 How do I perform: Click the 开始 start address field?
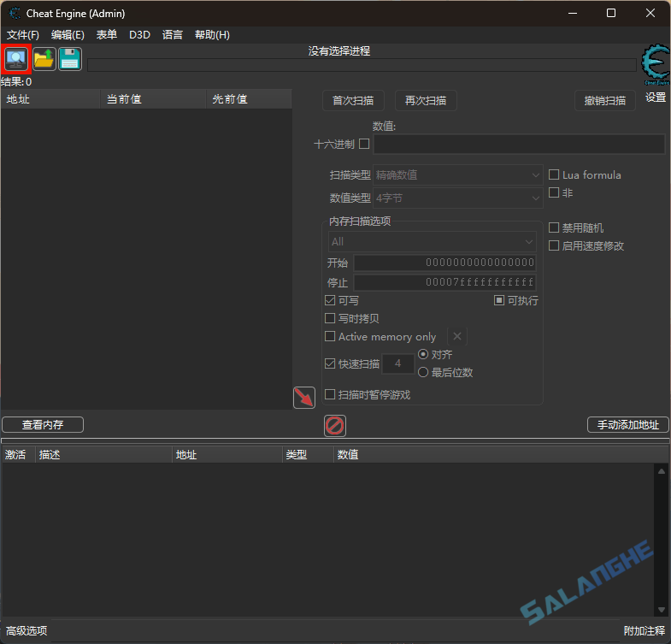point(444,263)
